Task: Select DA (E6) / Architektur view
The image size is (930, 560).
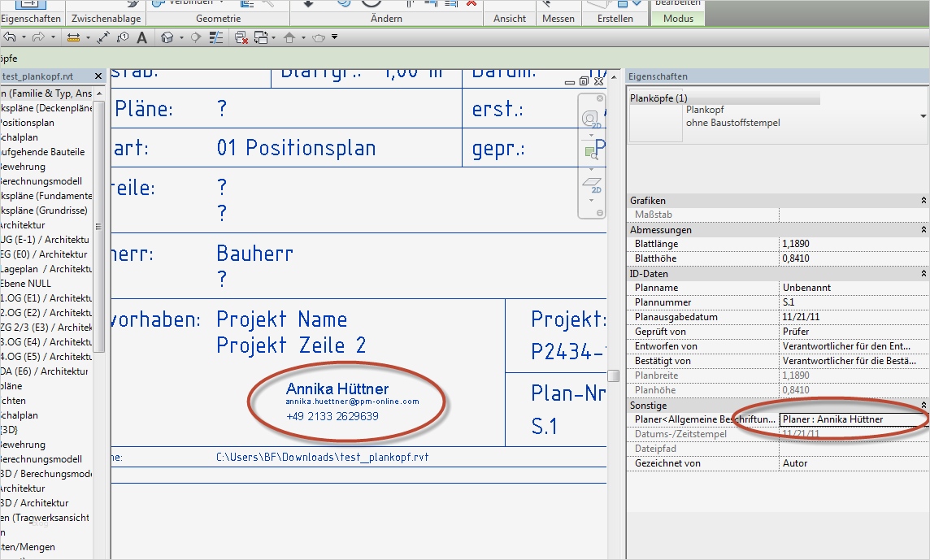Action: click(44, 371)
